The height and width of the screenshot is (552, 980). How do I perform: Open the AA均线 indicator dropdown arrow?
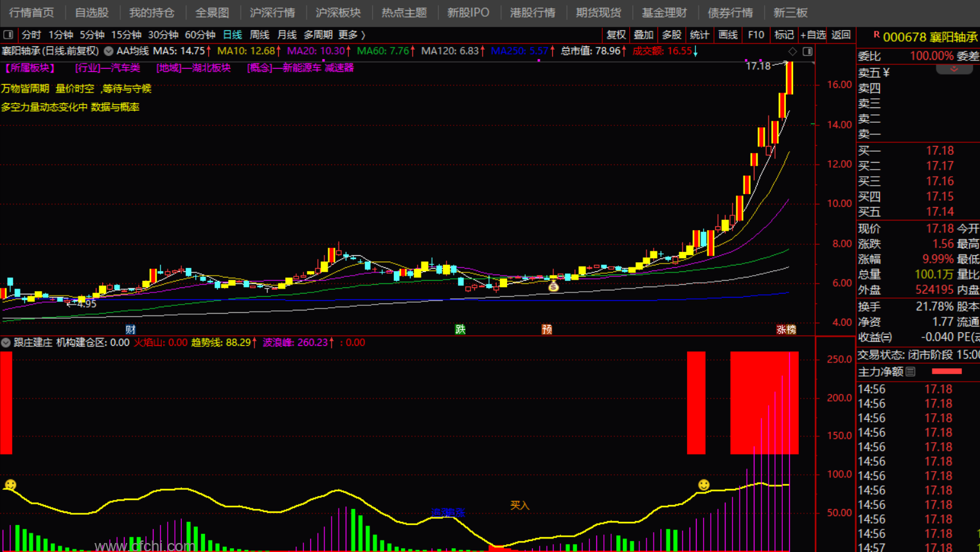pyautogui.click(x=109, y=51)
